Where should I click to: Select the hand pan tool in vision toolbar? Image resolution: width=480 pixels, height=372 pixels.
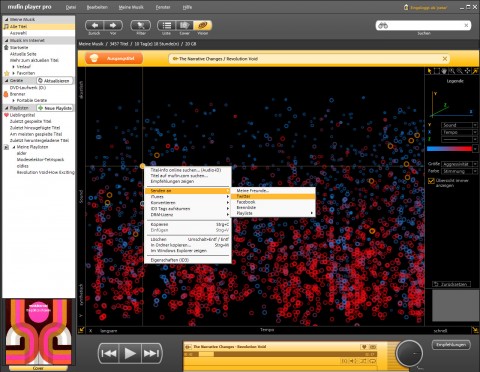444,71
